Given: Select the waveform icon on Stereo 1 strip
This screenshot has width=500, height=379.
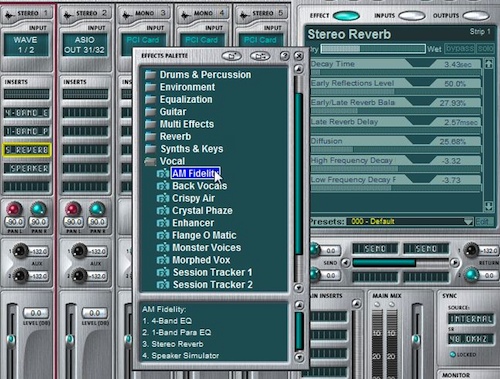Looking at the screenshot, I should click(x=9, y=15).
